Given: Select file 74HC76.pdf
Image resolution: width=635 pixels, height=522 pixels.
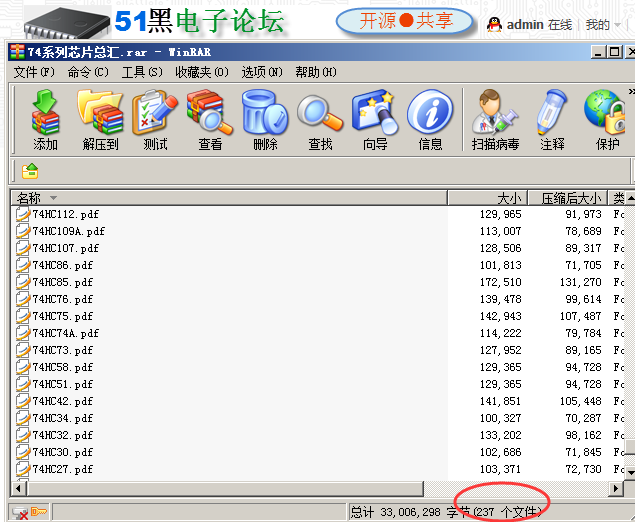Looking at the screenshot, I should (62, 299).
